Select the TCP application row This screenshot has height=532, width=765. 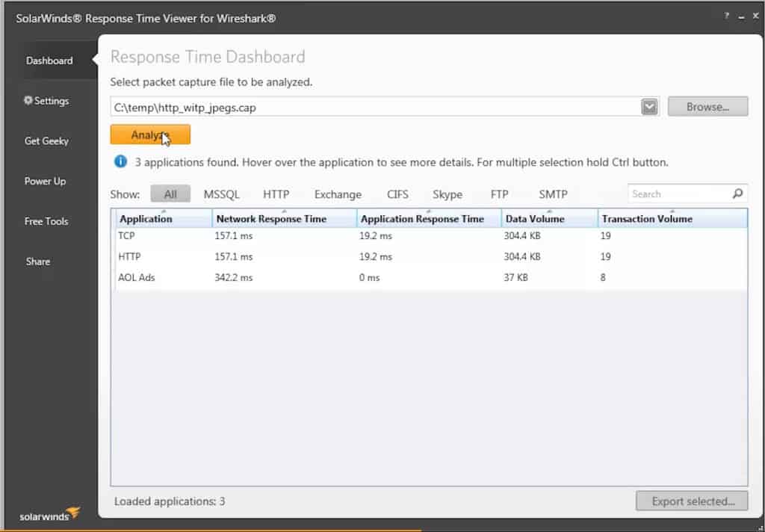coord(431,236)
